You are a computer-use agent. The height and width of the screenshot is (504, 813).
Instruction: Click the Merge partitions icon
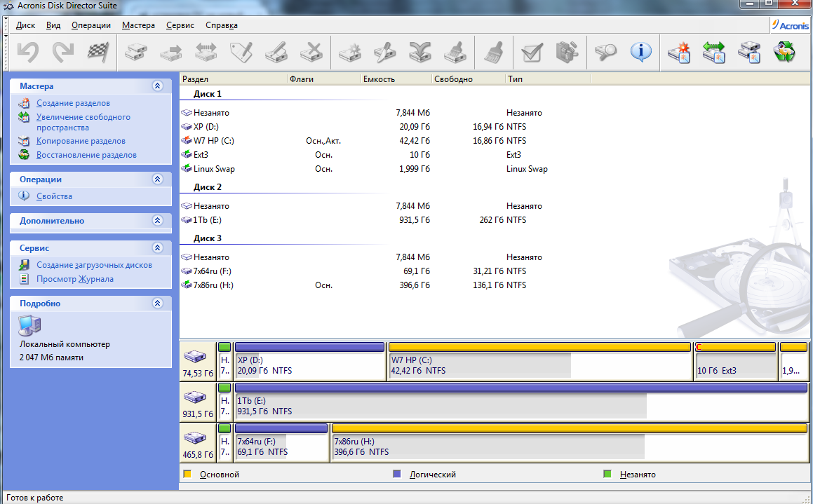tap(420, 52)
